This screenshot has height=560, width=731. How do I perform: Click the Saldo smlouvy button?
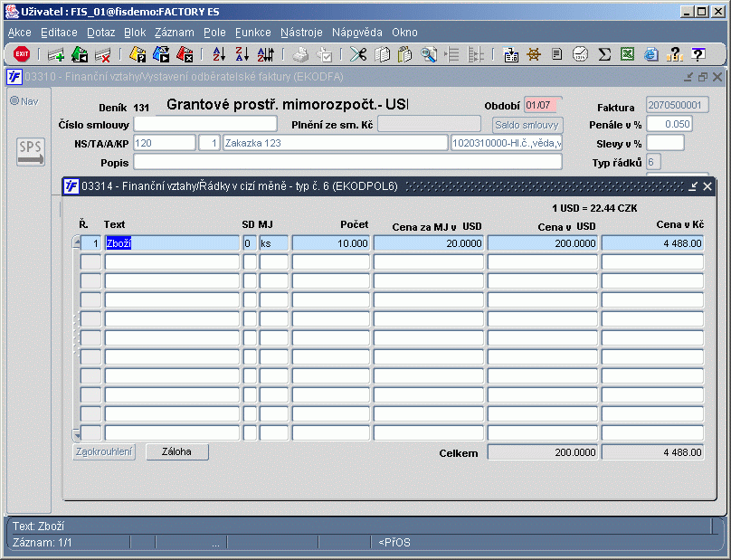click(527, 125)
